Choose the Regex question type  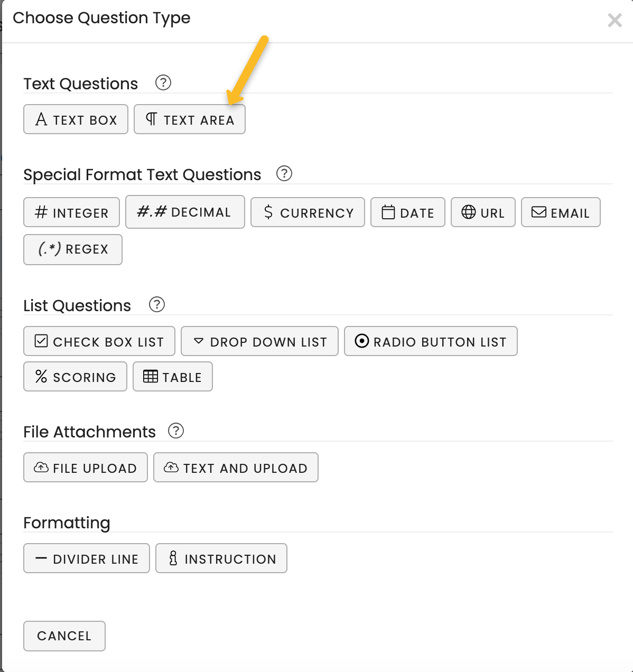point(72,249)
